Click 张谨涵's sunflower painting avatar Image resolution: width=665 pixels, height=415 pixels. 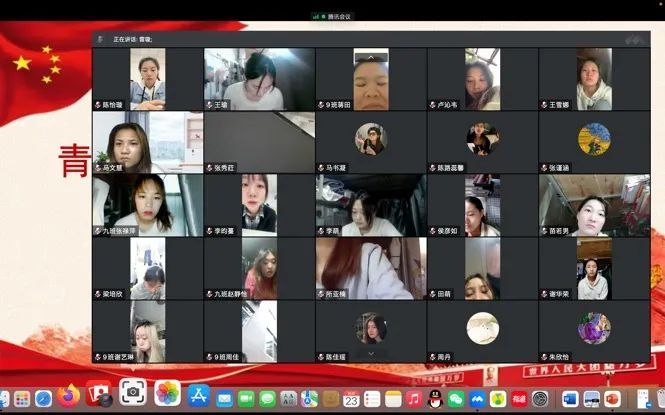594,139
